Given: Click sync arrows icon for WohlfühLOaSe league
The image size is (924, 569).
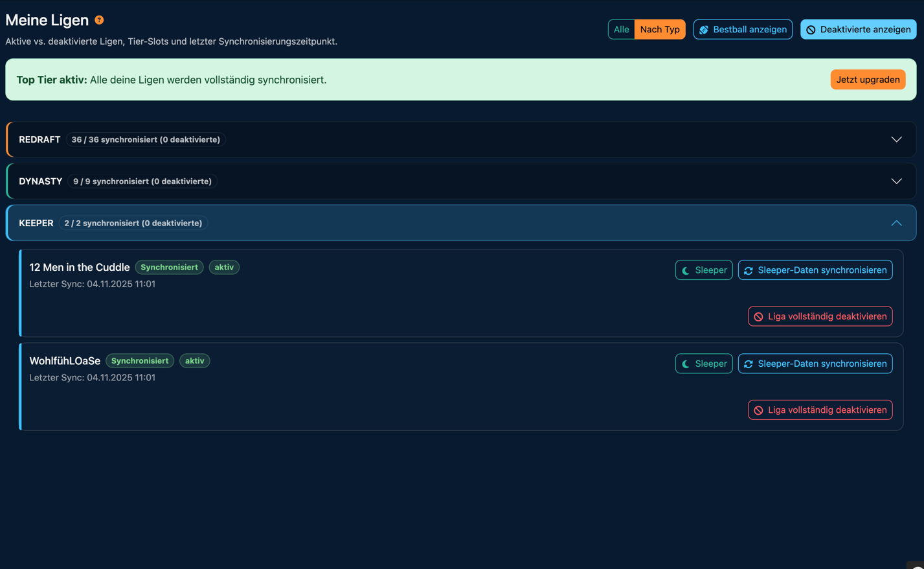Looking at the screenshot, I should click(x=749, y=364).
